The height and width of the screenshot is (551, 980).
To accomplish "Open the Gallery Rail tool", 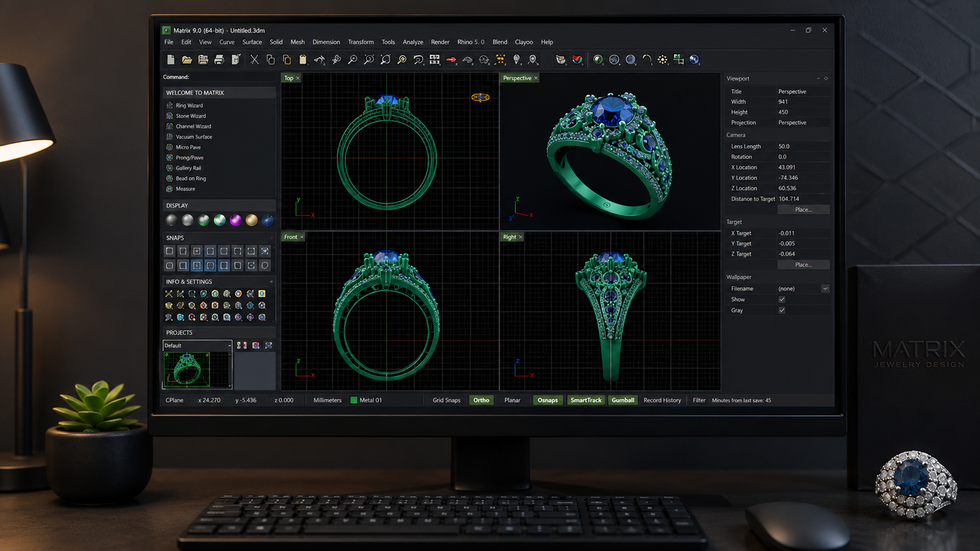I will pos(187,168).
